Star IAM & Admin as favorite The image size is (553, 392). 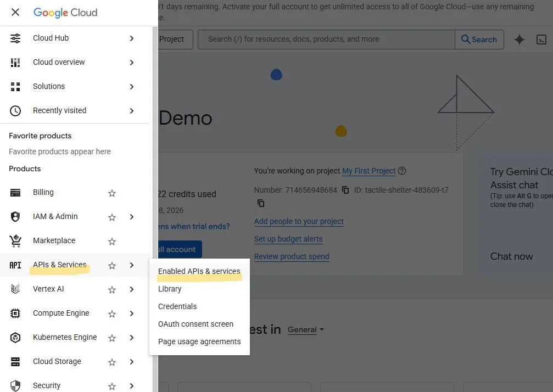tap(112, 217)
